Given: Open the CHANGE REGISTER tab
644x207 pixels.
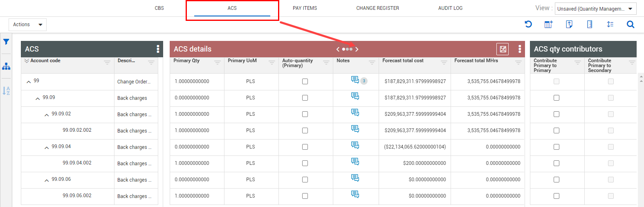Looking at the screenshot, I should point(377,8).
